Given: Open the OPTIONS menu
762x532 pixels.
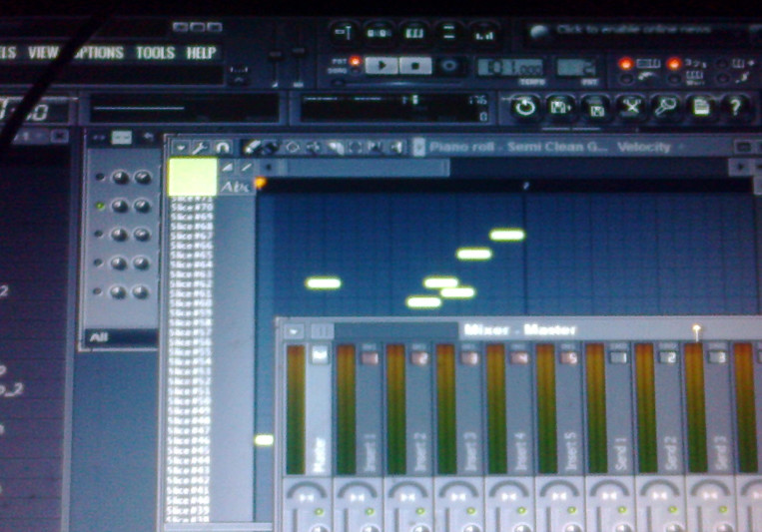Looking at the screenshot, I should 99,52.
